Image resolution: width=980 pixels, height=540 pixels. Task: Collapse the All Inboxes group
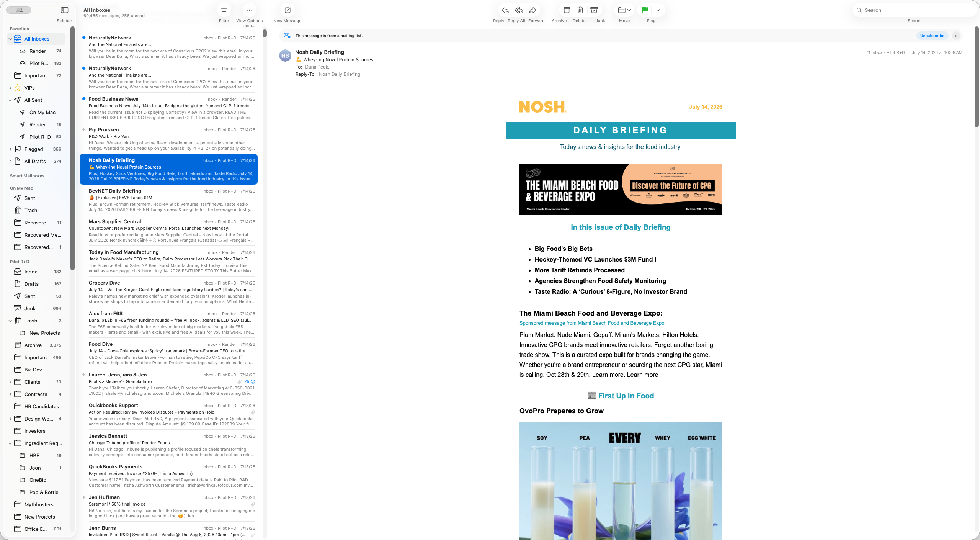[x=10, y=39]
